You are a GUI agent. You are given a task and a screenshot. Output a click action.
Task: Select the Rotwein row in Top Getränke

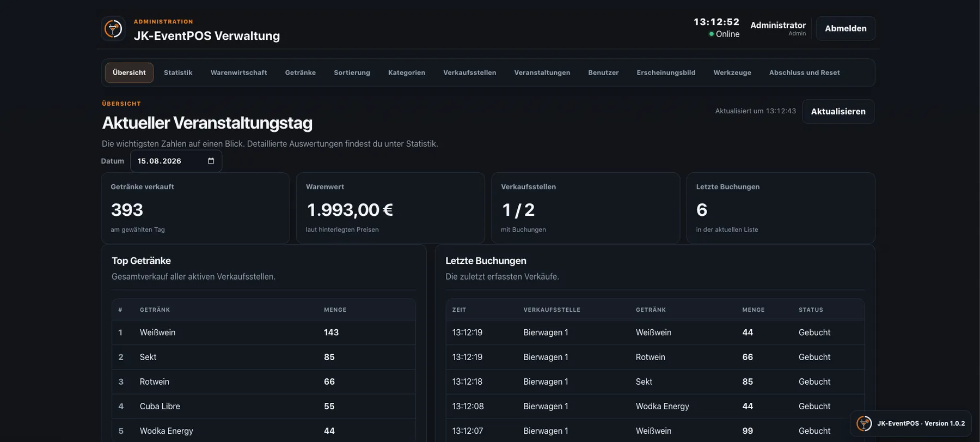coord(264,382)
